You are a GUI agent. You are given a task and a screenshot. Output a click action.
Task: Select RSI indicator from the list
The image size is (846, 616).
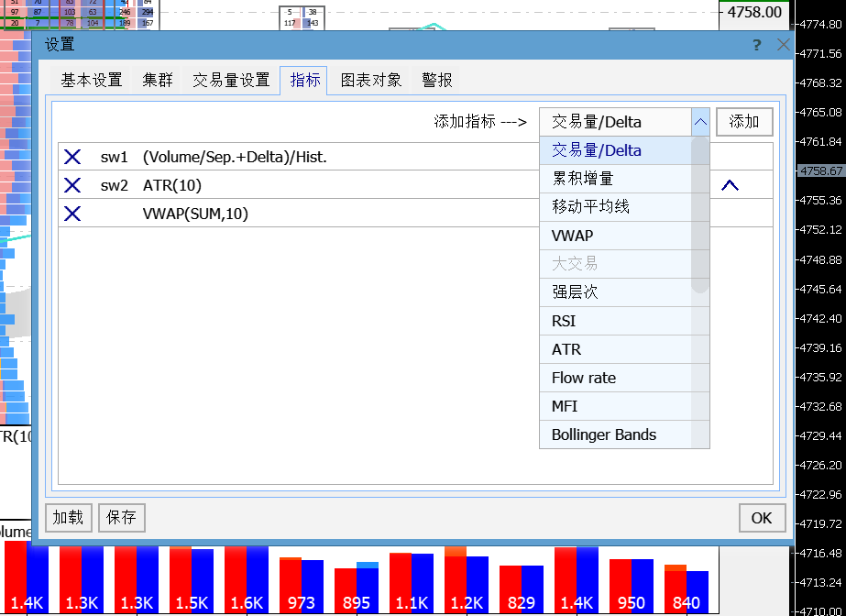pyautogui.click(x=564, y=321)
